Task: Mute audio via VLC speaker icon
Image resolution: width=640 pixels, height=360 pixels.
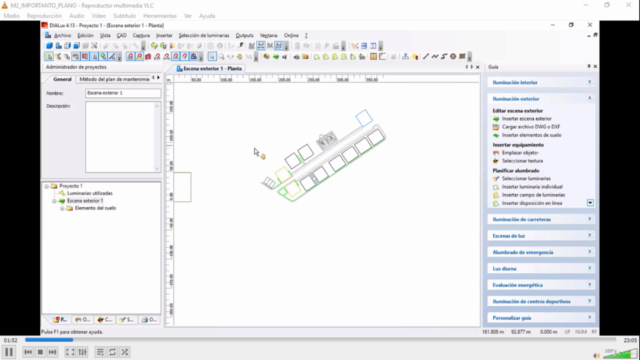Action: click(597, 356)
